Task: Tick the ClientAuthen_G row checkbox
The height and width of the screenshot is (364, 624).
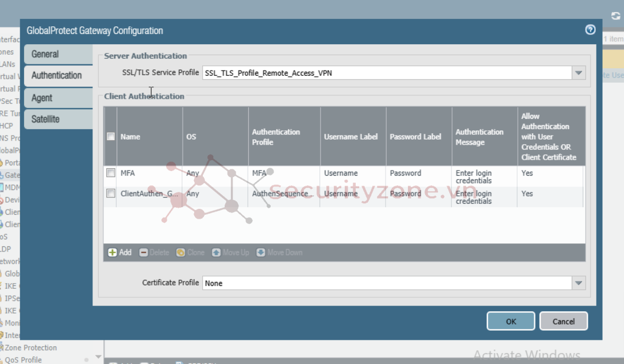Action: 111,193
